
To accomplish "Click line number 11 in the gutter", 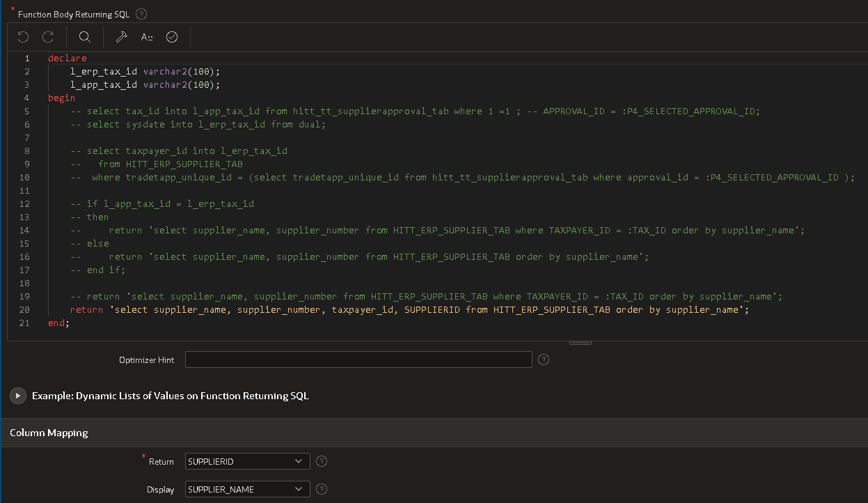I will tap(25, 190).
